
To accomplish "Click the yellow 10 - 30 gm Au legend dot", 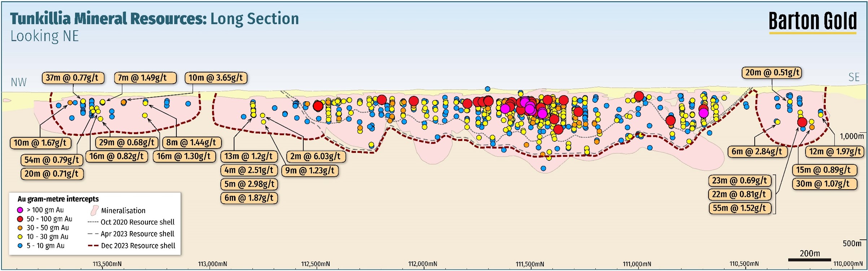I will pyautogui.click(x=20, y=237).
